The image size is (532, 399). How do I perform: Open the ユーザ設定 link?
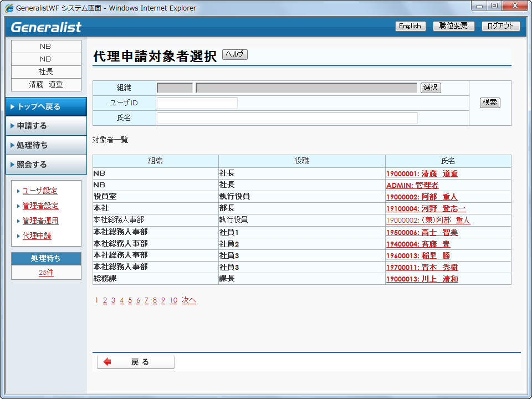[40, 191]
